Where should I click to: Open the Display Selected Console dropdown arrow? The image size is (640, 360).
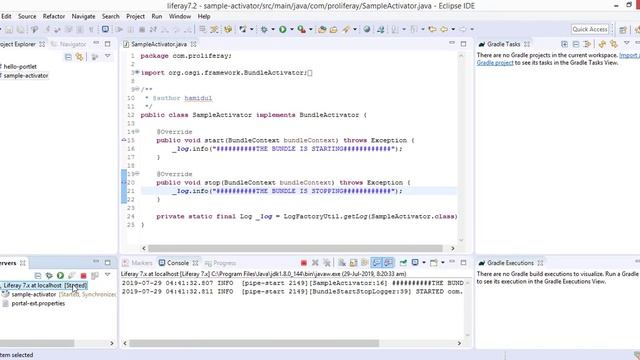[424, 263]
